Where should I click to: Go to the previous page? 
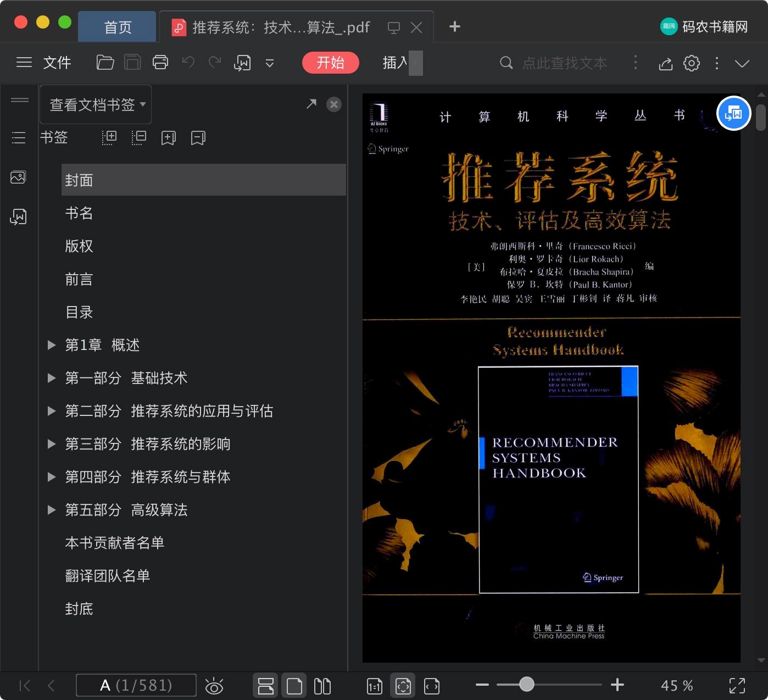(51, 685)
